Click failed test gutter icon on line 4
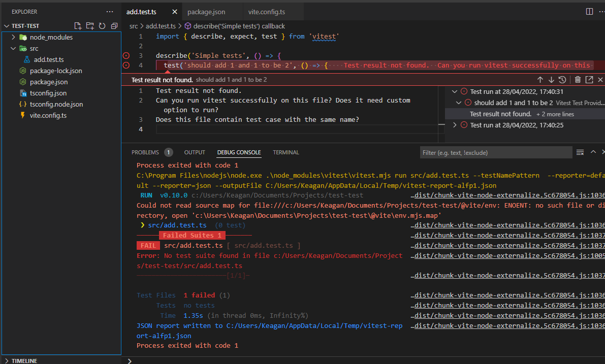Screen dimensions: 605x364 126,65
